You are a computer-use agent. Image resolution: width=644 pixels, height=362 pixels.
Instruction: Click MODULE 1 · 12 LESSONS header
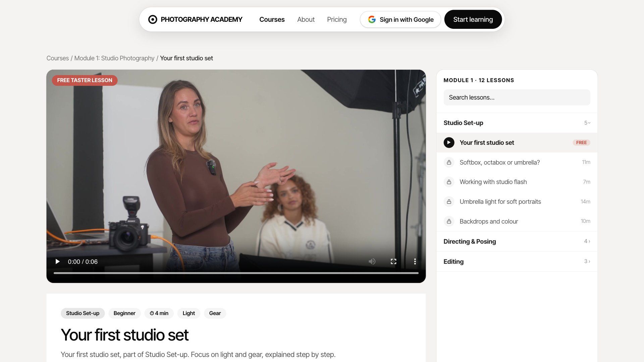point(479,80)
